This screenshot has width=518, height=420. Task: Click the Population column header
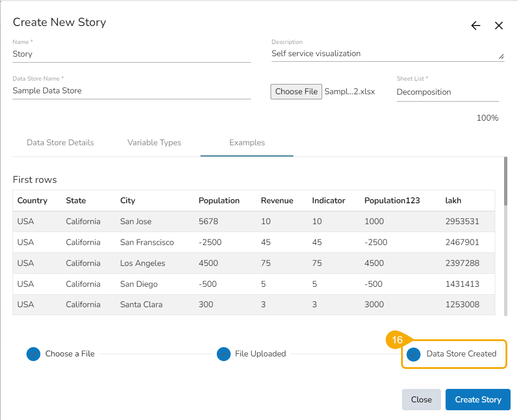[x=219, y=200]
